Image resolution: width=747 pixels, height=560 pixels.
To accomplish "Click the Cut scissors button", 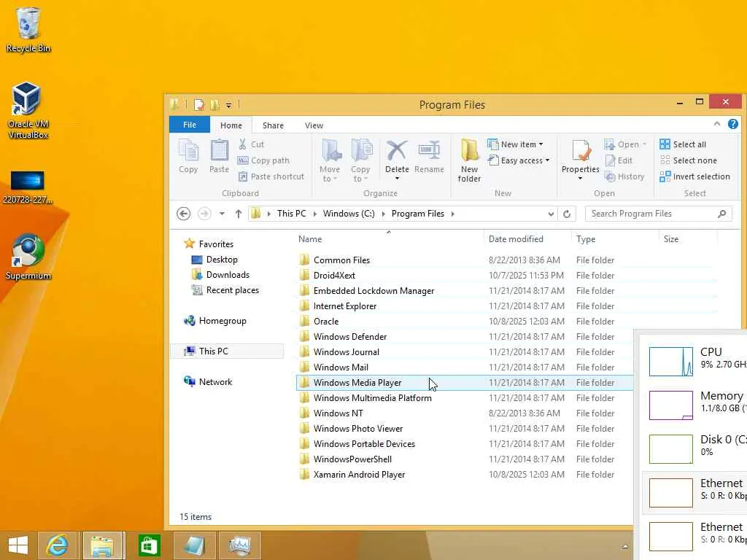I will (x=251, y=144).
